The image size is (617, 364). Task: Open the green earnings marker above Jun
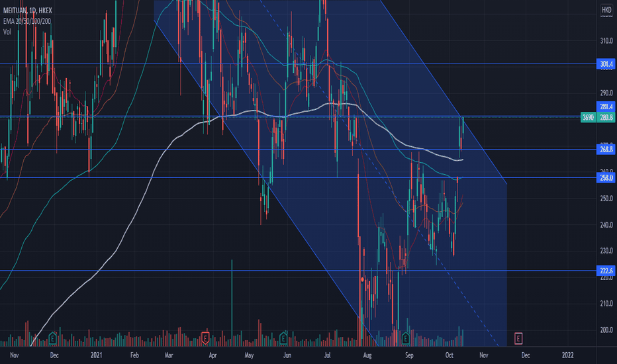[283, 338]
